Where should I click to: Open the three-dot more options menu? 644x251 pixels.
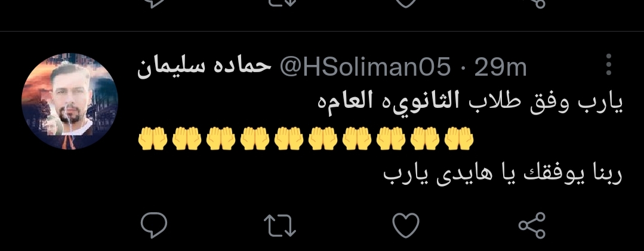609,64
